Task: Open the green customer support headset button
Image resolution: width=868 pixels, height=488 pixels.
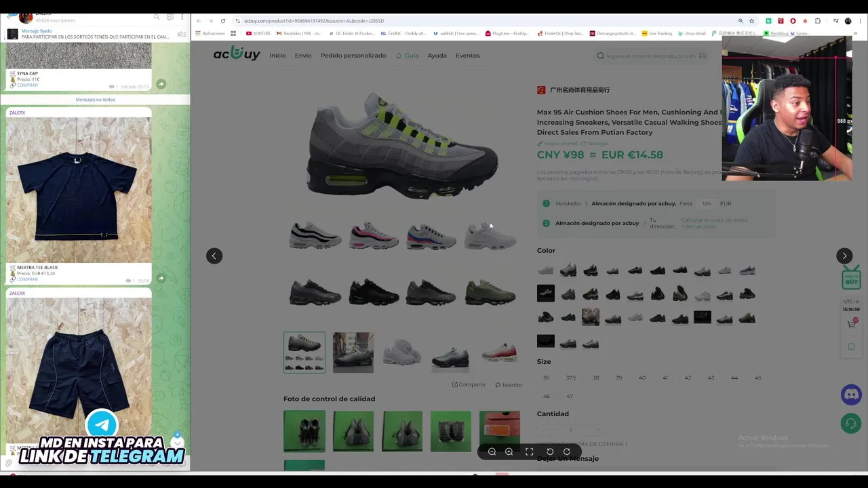Action: click(850, 424)
